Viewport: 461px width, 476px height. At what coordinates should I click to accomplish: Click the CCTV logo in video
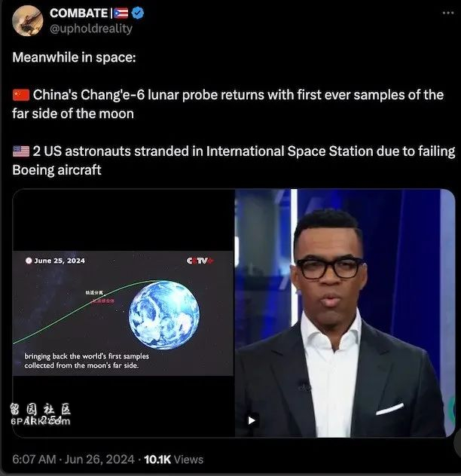200,261
